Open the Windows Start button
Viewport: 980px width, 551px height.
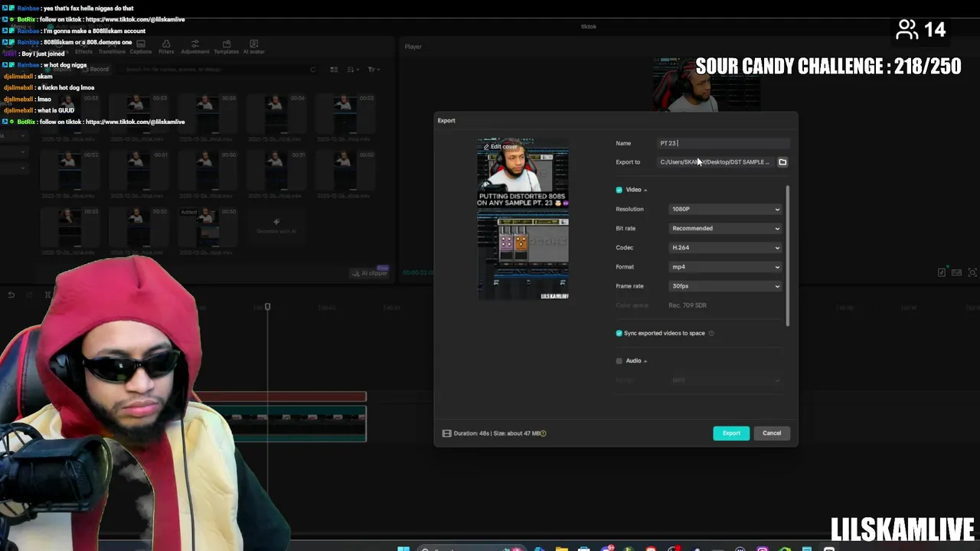(403, 548)
